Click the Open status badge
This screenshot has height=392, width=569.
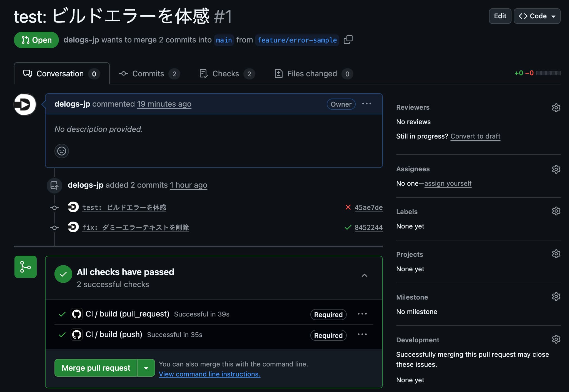pyautogui.click(x=36, y=40)
